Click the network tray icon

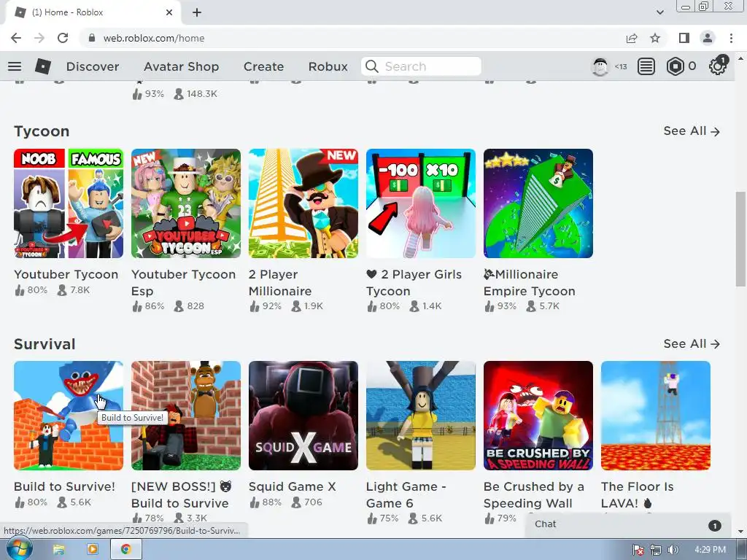click(x=656, y=550)
